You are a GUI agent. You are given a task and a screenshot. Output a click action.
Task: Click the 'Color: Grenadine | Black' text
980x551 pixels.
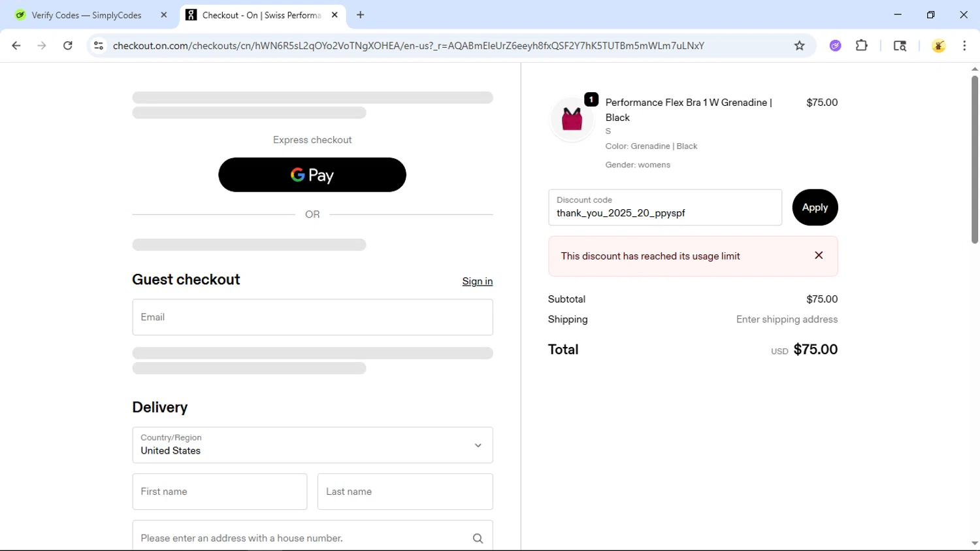651,146
